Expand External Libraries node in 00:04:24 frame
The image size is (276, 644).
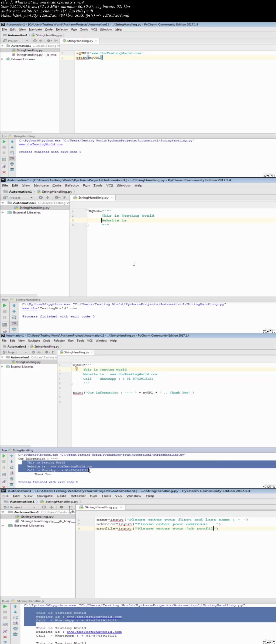pos(3,212)
